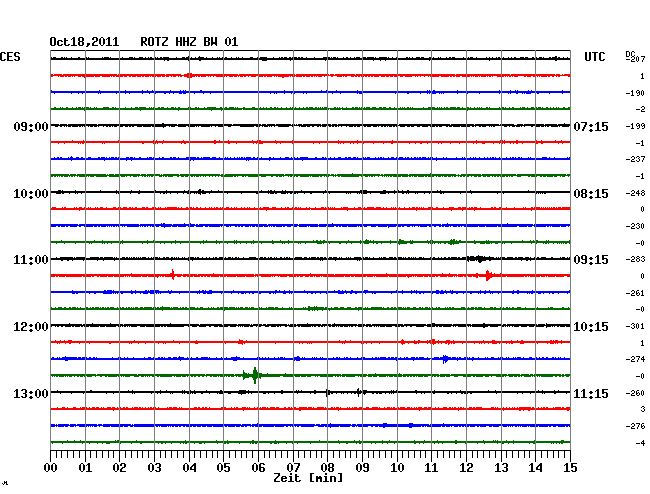The height and width of the screenshot is (494, 650).
Task: Select the DC offset value -237
Action: pos(635,159)
